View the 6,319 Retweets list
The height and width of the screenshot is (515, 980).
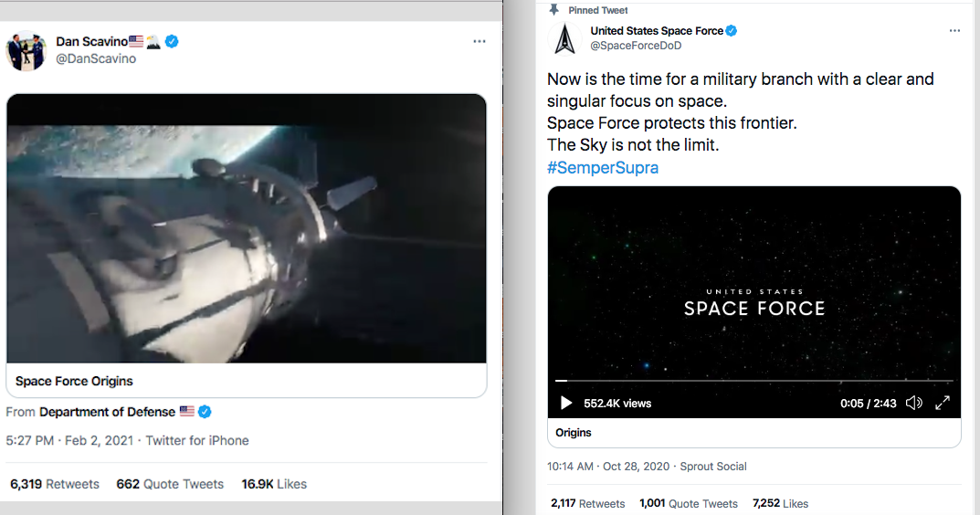(x=55, y=484)
